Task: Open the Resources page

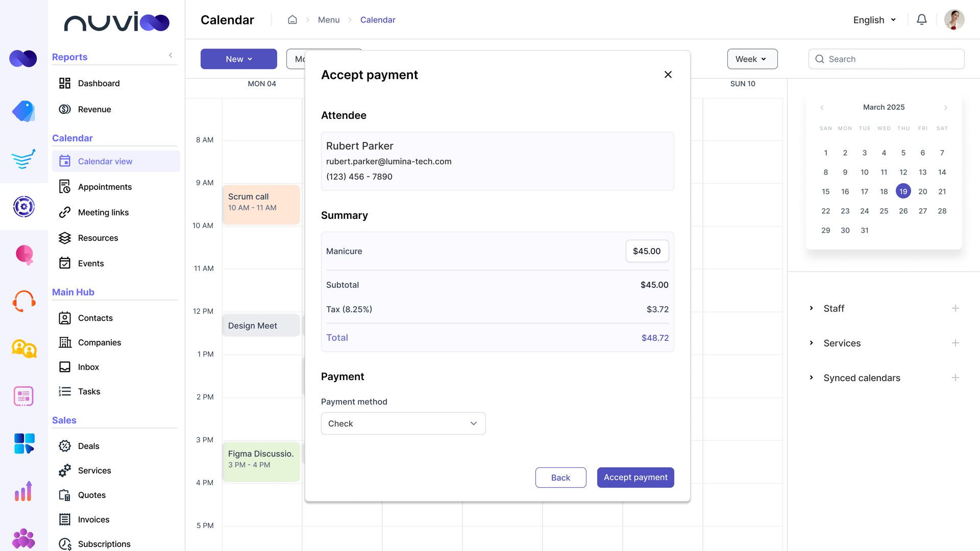Action: click(98, 238)
